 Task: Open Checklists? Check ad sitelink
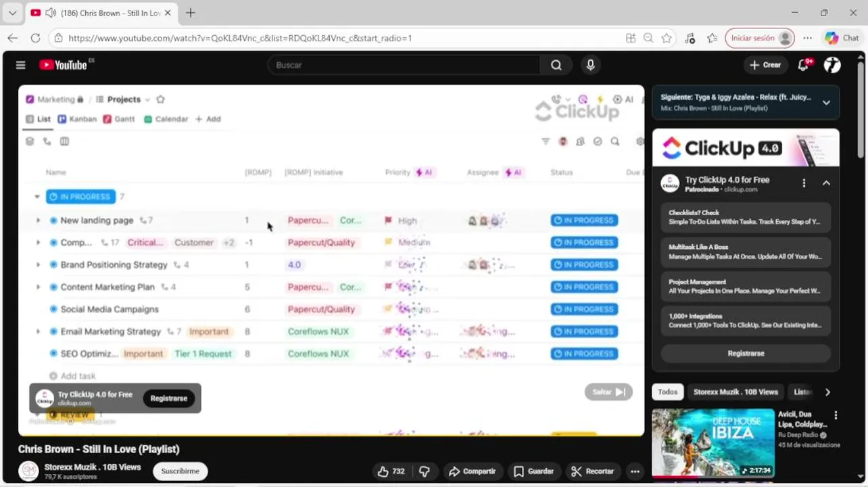(746, 217)
